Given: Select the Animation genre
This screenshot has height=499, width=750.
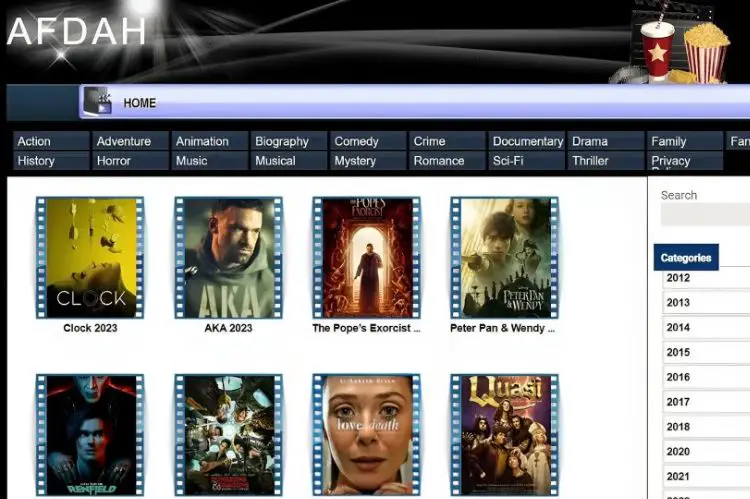Looking at the screenshot, I should (210, 141).
